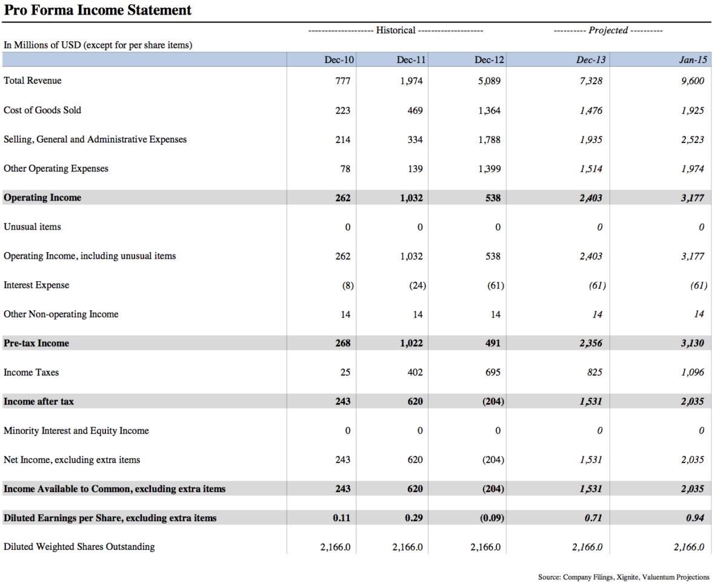Click the Projected section heading
This screenshot has width=715, height=588.
coord(608,30)
